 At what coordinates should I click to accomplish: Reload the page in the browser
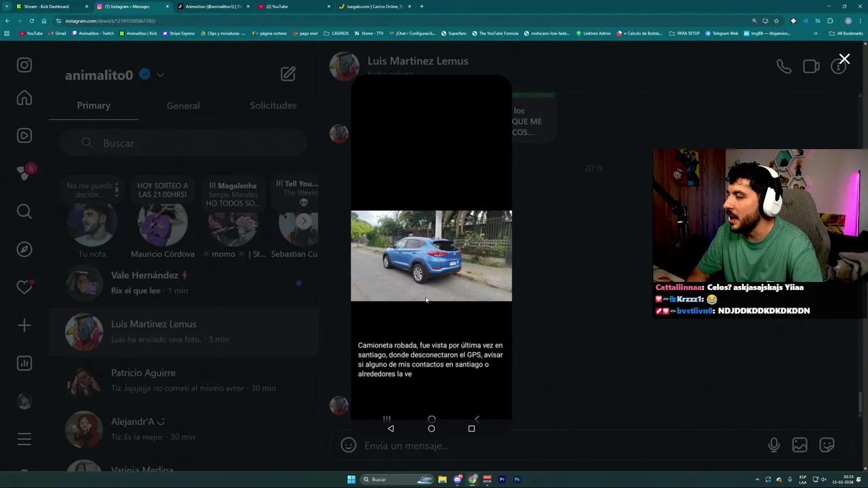[31, 21]
